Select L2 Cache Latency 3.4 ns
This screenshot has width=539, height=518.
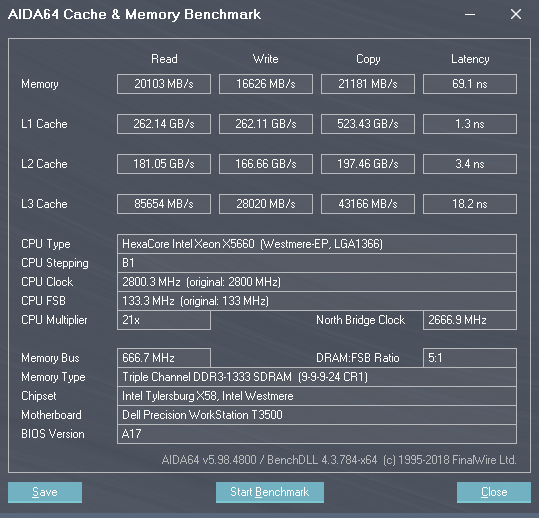(470, 164)
